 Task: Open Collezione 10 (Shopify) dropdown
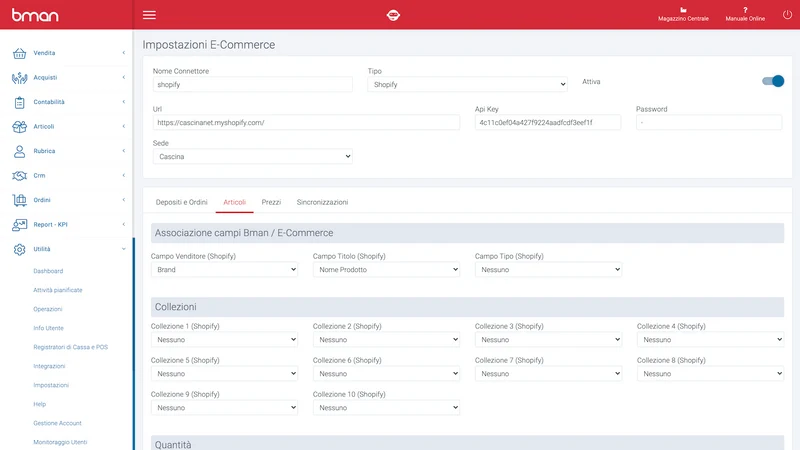tap(386, 408)
